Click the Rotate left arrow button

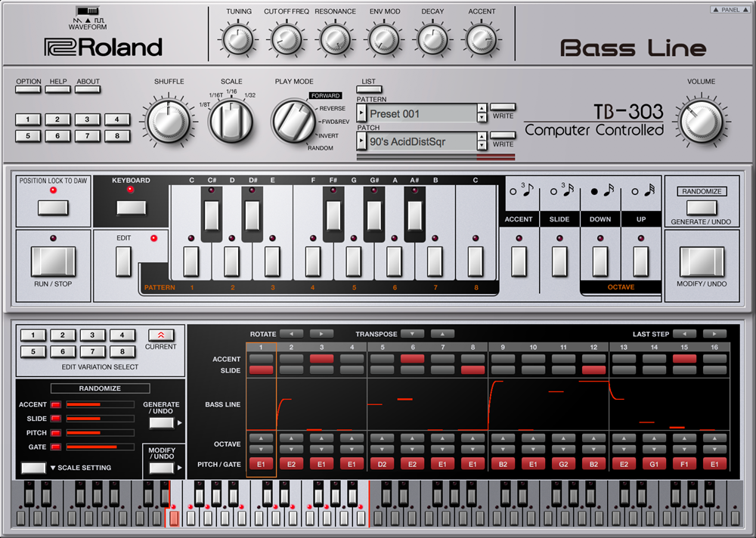pos(292,333)
